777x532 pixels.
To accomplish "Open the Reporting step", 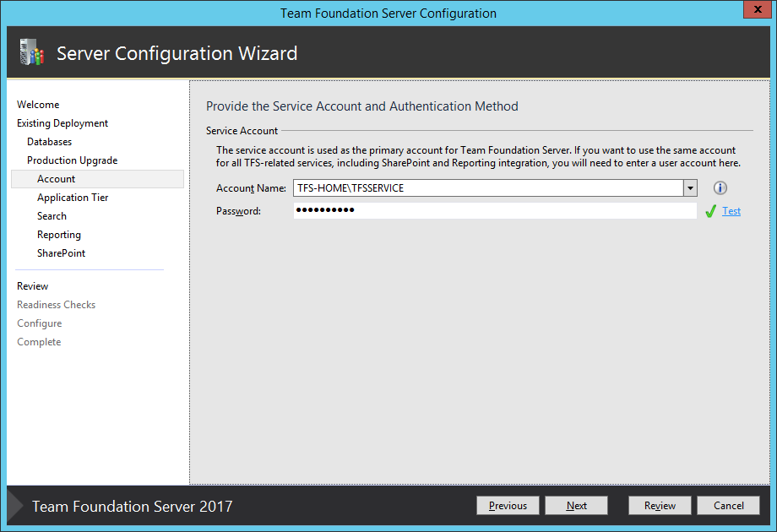I will point(59,235).
